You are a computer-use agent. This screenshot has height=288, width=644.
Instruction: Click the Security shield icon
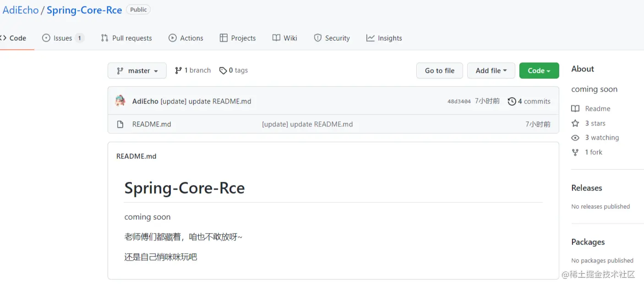(317, 38)
